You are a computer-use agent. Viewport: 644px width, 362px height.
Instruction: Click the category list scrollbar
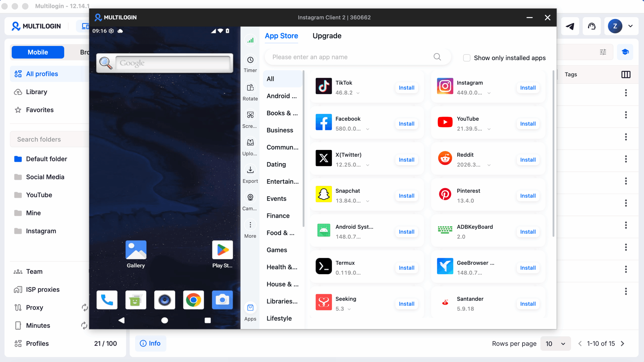303,148
